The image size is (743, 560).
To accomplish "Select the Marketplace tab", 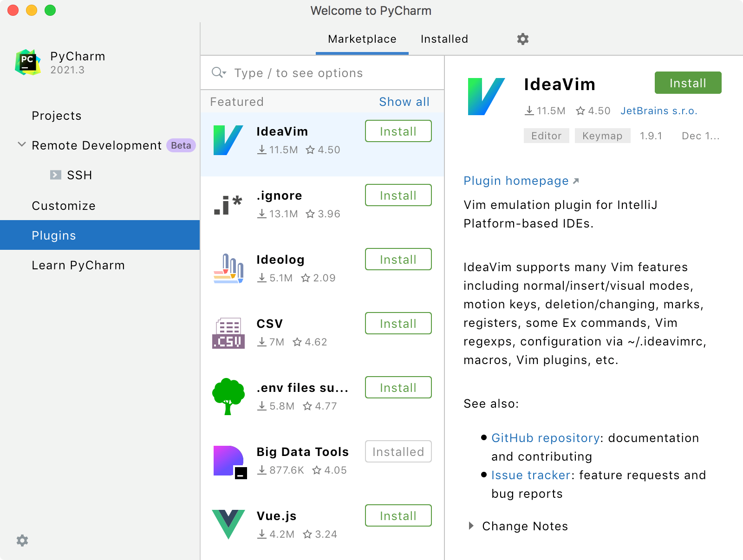I will pyautogui.click(x=362, y=39).
